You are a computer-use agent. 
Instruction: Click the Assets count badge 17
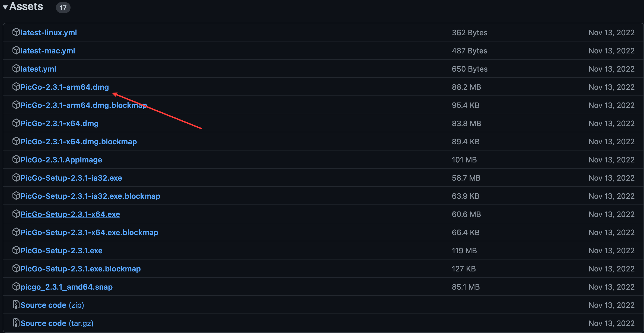[63, 8]
